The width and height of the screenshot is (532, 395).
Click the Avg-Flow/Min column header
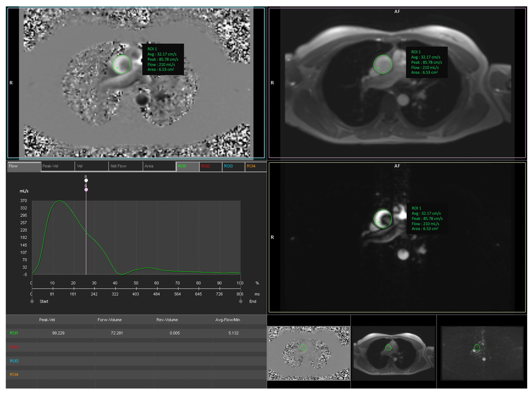click(x=228, y=320)
